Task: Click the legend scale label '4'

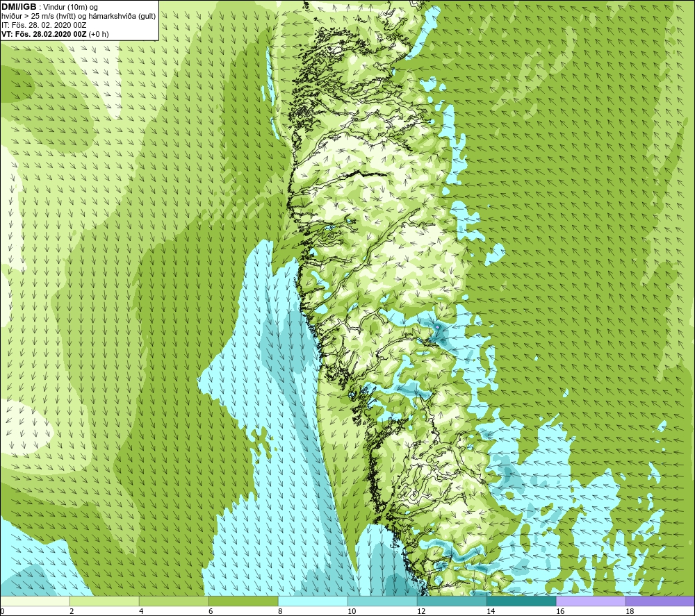Action: pyautogui.click(x=141, y=612)
